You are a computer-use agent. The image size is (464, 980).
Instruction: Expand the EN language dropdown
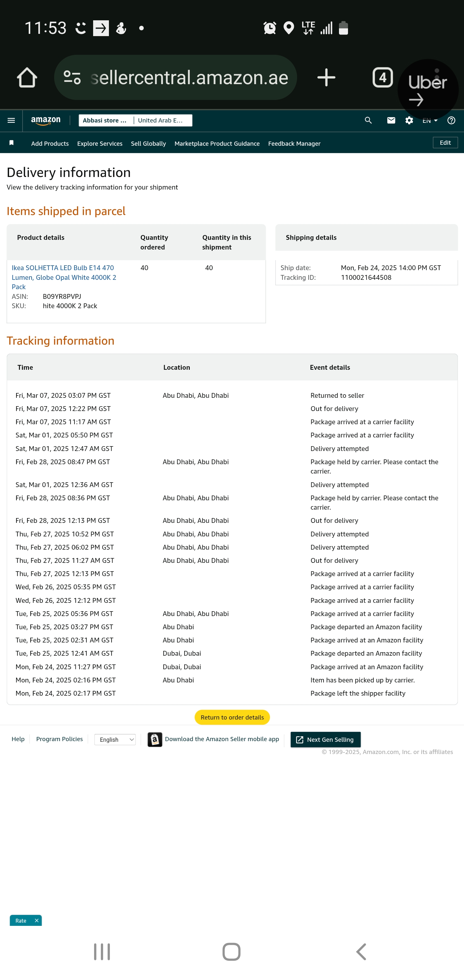coord(430,121)
